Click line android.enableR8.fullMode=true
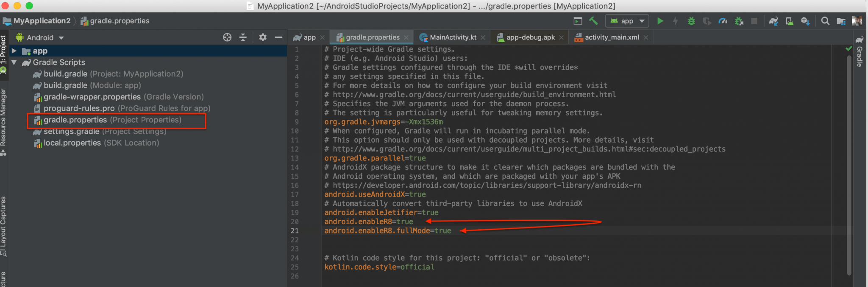The image size is (868, 287). [388, 231]
